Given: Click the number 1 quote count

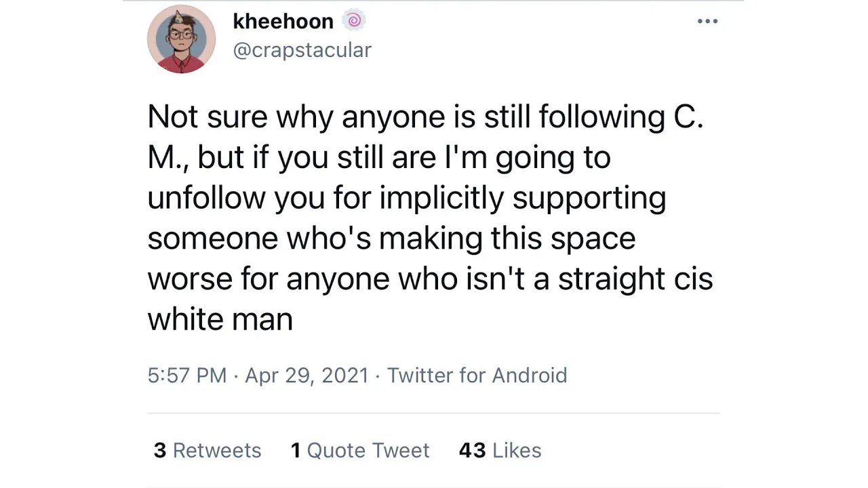Looking at the screenshot, I should coord(296,451).
